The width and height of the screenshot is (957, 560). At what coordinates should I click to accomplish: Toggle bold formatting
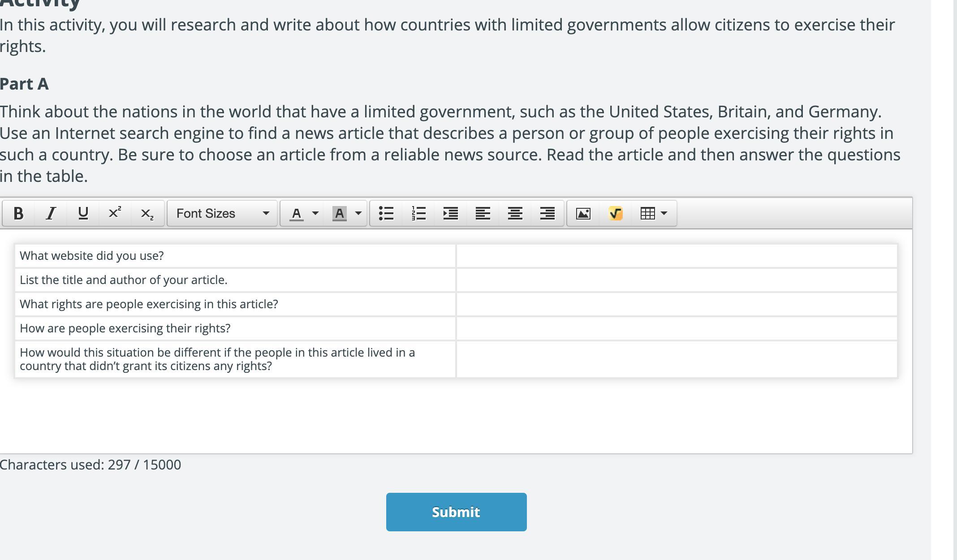[18, 214]
